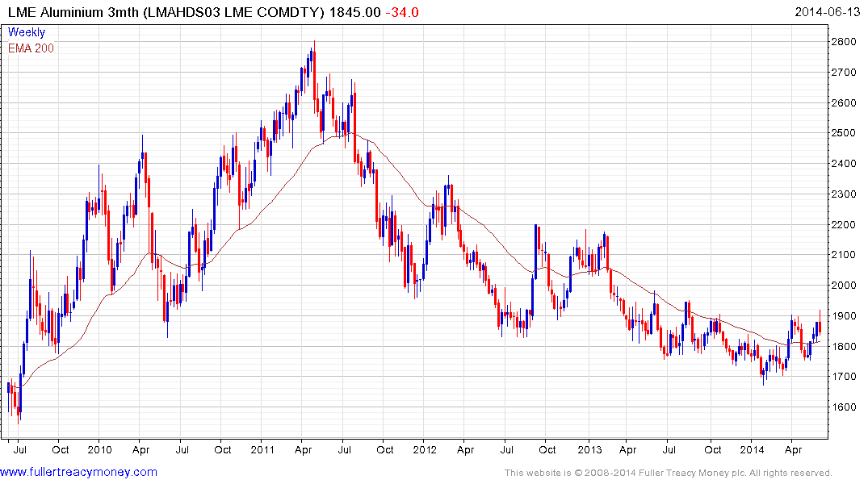Open the www.fullertreacymoney.com link
This screenshot has width=868, height=484.
(x=78, y=472)
